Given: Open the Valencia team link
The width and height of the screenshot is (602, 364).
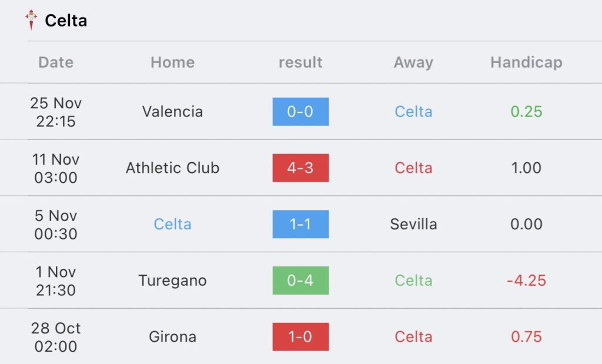Looking at the screenshot, I should 172,112.
